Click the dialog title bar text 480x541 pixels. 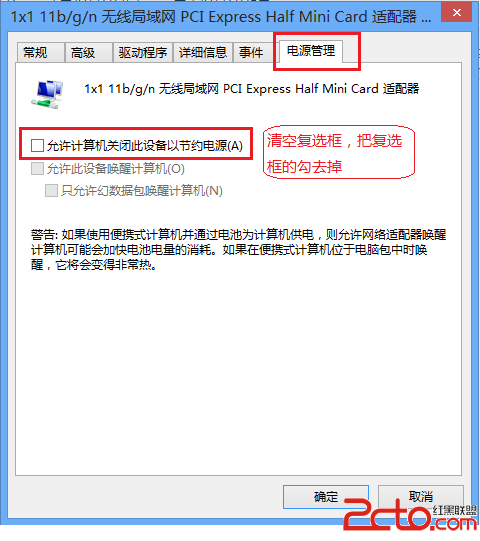point(221,17)
